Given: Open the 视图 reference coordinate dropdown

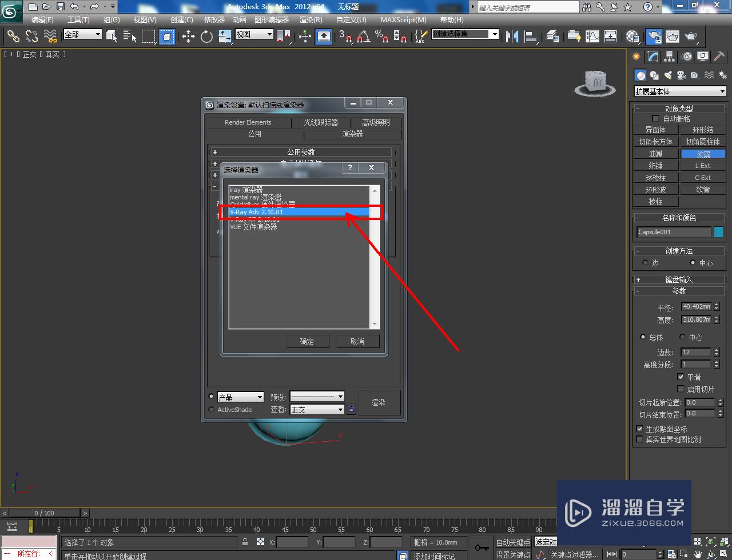Looking at the screenshot, I should coord(254,34).
